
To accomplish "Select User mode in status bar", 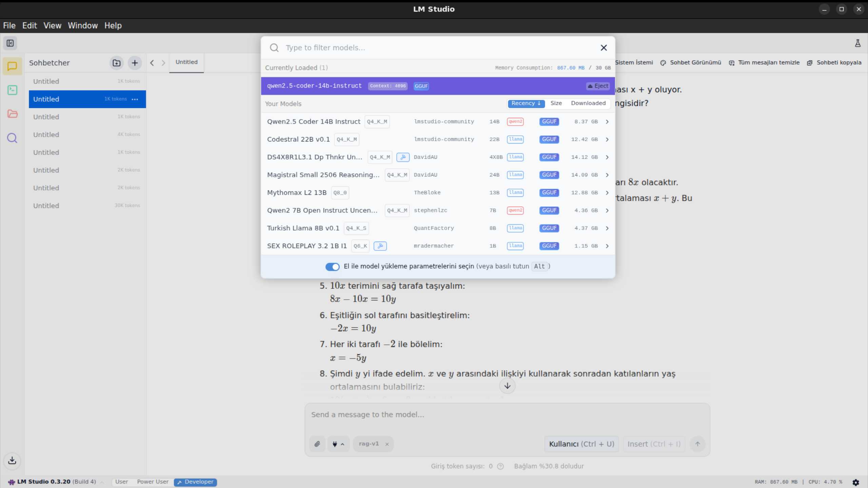I will tap(121, 482).
